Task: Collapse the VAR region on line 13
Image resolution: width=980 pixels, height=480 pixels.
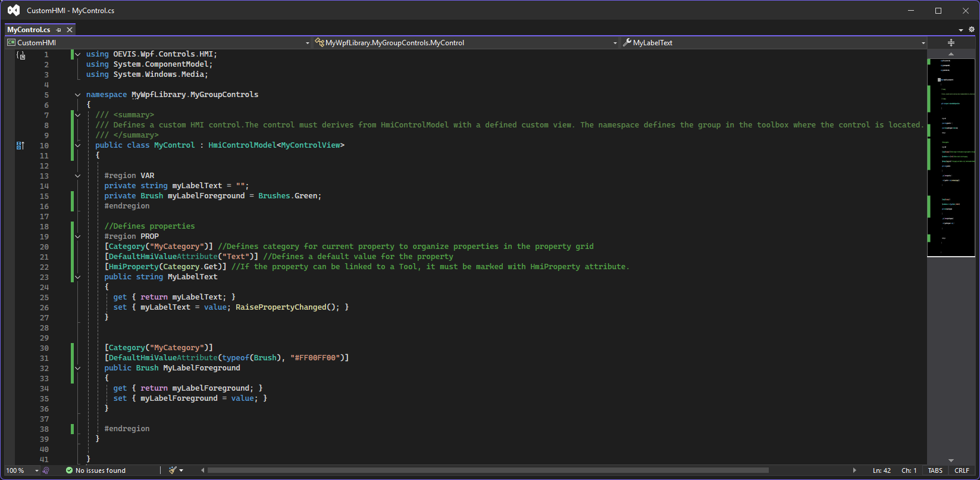Action: [x=77, y=176]
